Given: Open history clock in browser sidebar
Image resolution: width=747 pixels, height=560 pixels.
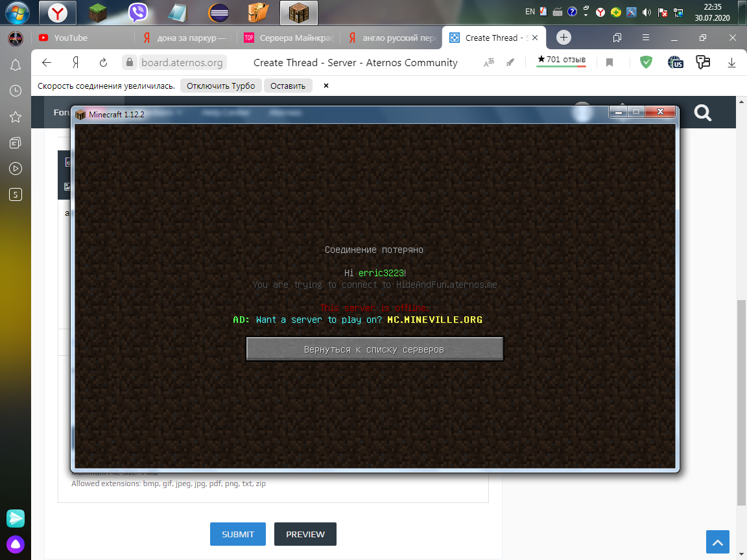Looking at the screenshot, I should [16, 91].
